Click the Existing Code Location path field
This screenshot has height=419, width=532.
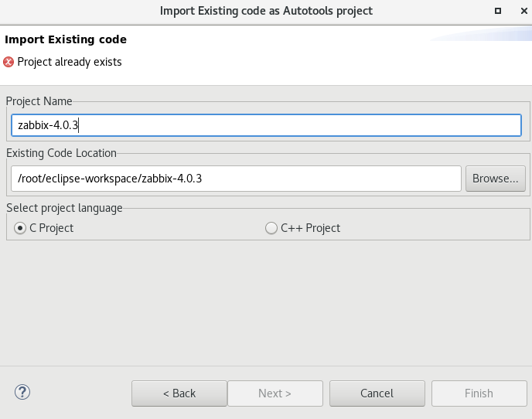coord(236,179)
